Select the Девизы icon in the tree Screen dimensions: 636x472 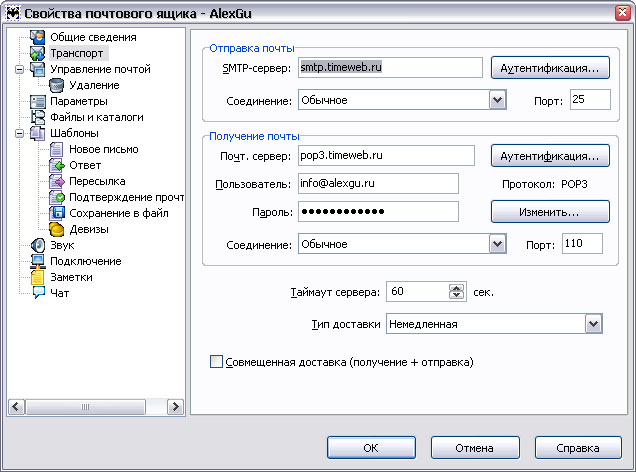[x=56, y=229]
